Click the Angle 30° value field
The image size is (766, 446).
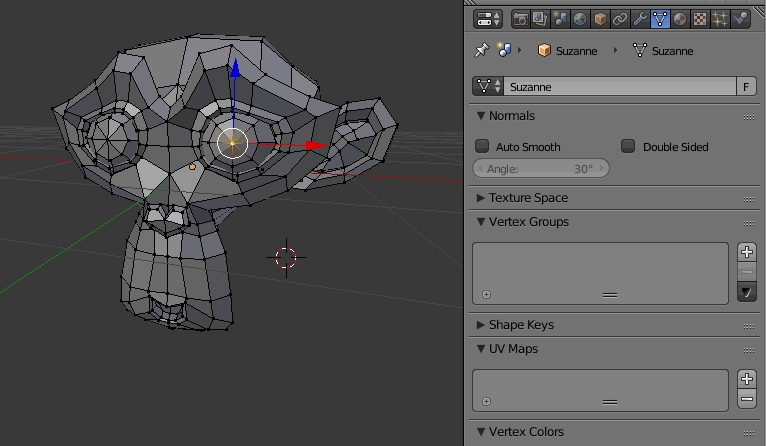pos(541,169)
